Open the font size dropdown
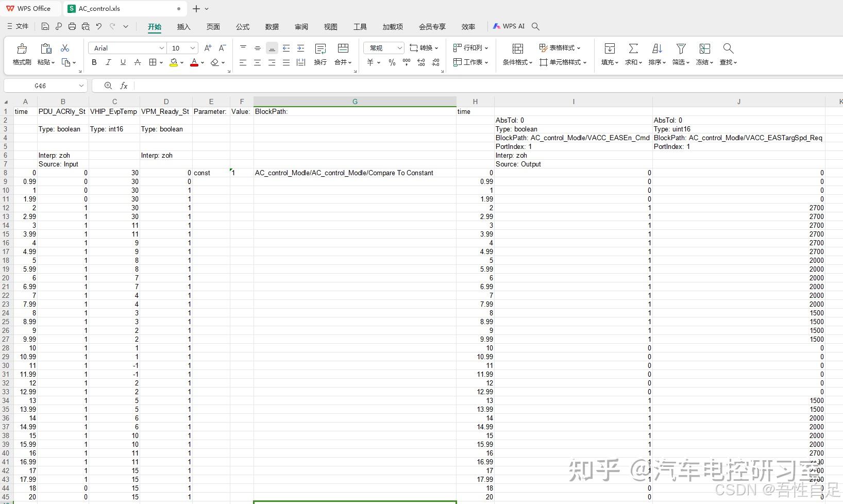843x504 pixels. (x=190, y=47)
